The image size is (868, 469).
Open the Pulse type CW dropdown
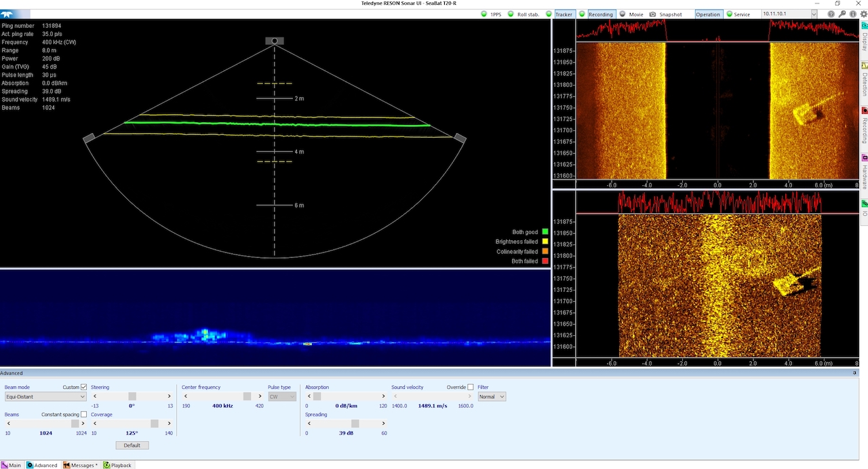pos(282,396)
